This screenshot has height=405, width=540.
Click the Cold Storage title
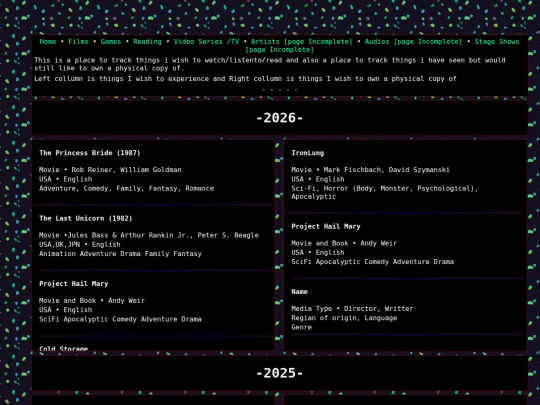pos(63,348)
